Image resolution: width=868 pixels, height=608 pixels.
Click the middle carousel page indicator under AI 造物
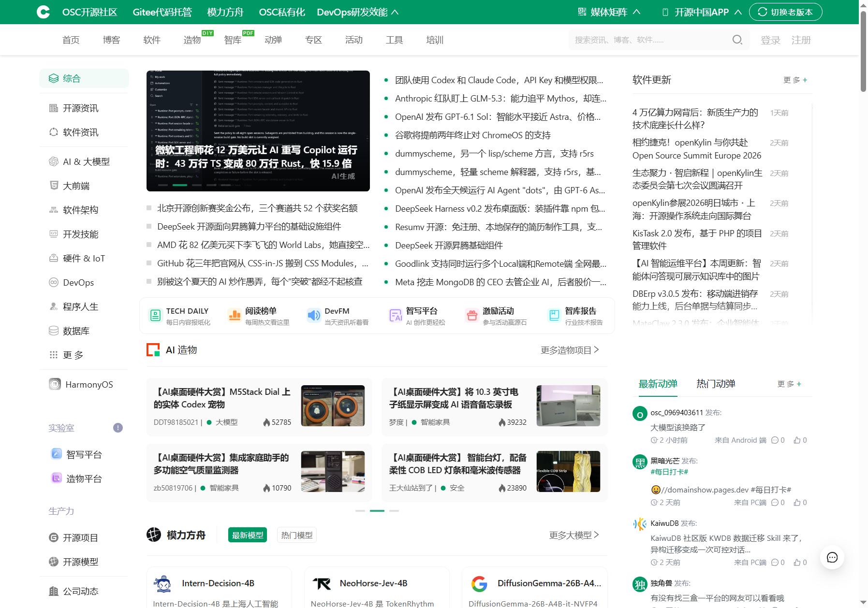tap(377, 511)
